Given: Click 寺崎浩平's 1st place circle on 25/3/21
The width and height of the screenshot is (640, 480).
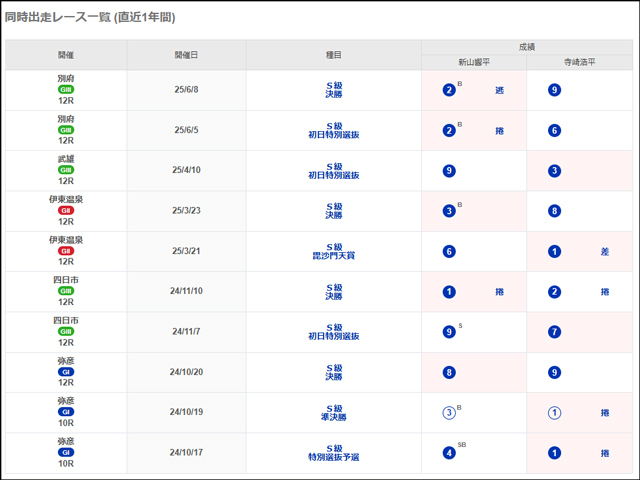Looking at the screenshot, I should click(555, 251).
